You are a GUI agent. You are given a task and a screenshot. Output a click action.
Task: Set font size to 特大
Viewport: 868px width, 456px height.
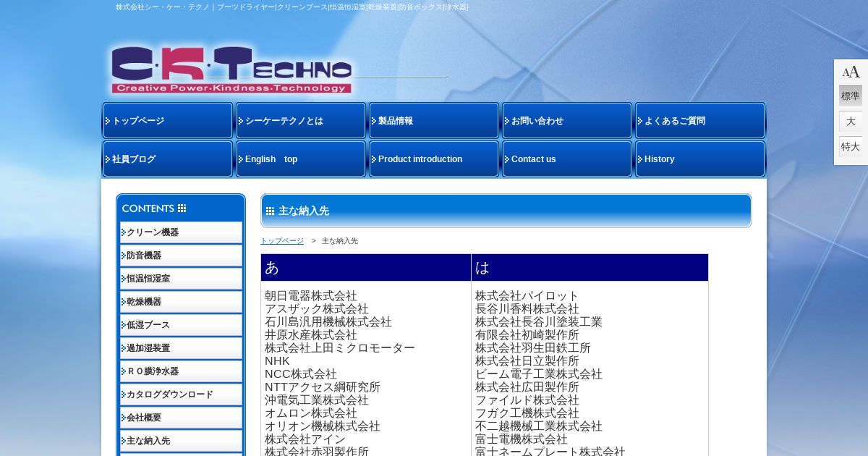tap(851, 146)
